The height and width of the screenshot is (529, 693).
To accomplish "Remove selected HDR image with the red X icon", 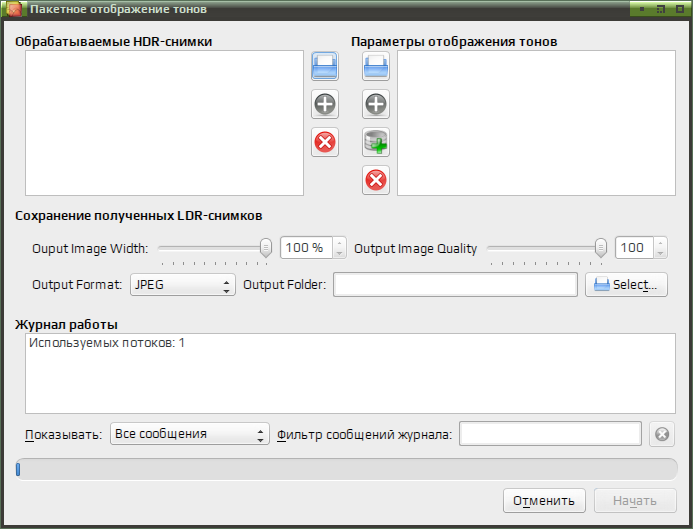I will (x=325, y=142).
